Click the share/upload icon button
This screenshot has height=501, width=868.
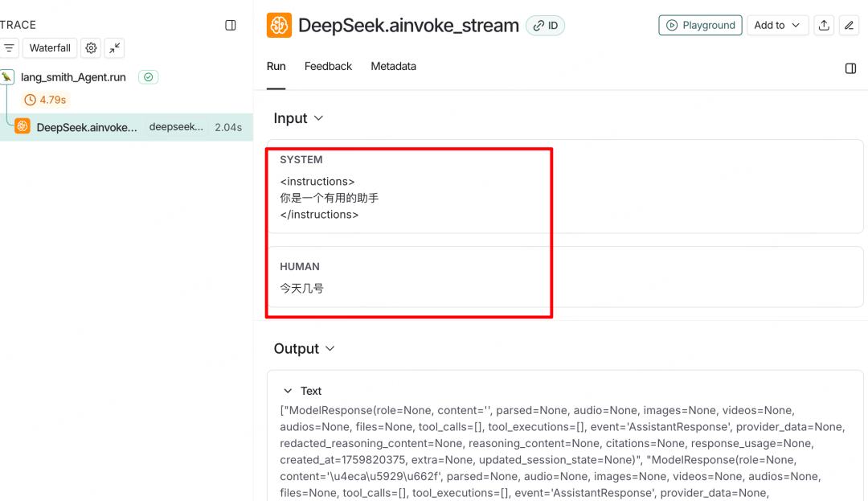tap(824, 26)
